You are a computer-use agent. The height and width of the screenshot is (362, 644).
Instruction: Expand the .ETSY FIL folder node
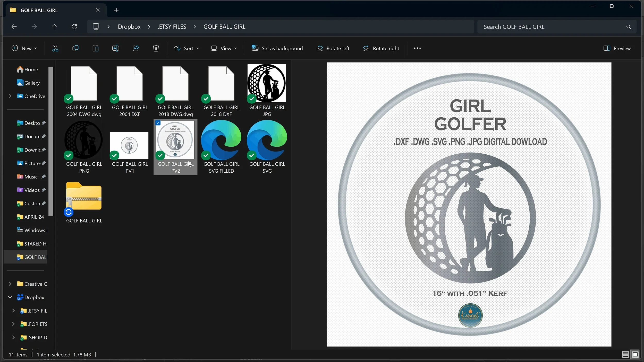[13, 311]
